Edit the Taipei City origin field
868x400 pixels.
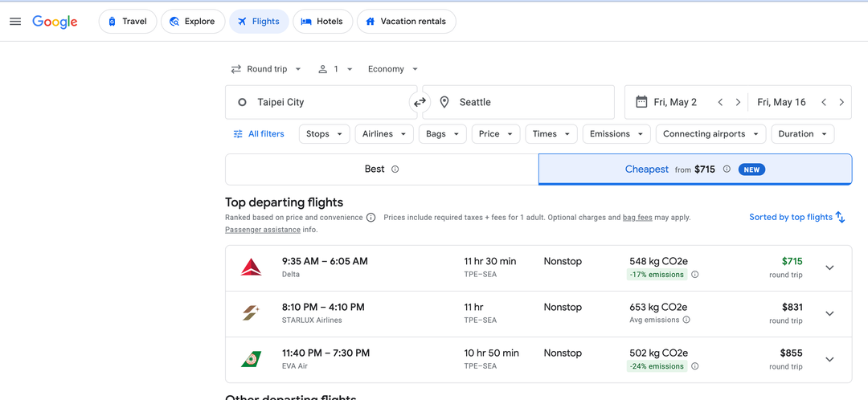pos(321,102)
